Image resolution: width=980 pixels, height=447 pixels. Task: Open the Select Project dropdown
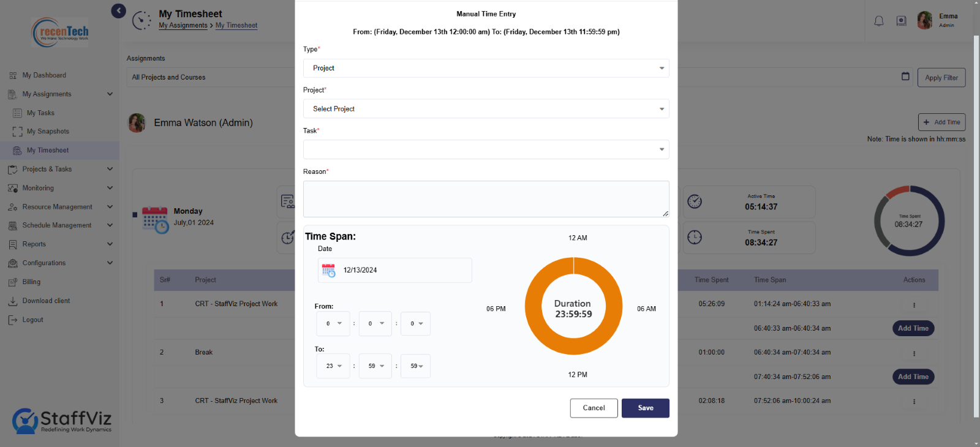click(x=486, y=109)
